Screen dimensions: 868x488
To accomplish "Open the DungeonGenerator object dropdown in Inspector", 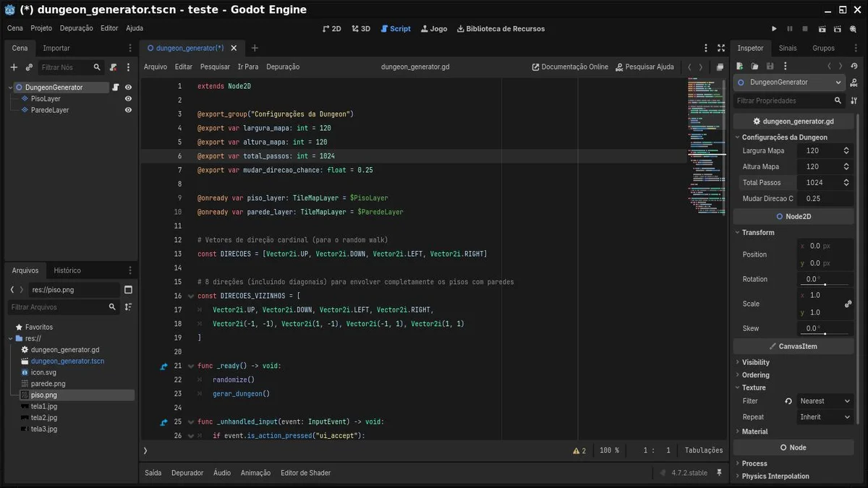I will [790, 82].
